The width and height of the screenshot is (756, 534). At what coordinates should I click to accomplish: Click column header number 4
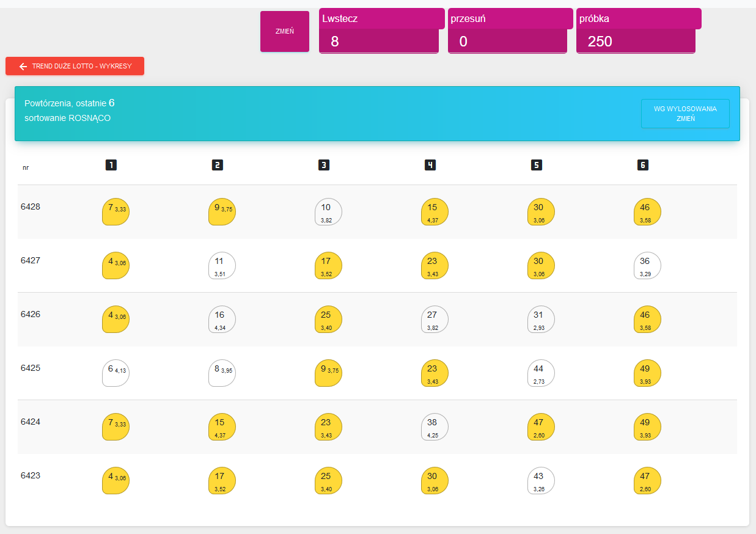pyautogui.click(x=430, y=165)
